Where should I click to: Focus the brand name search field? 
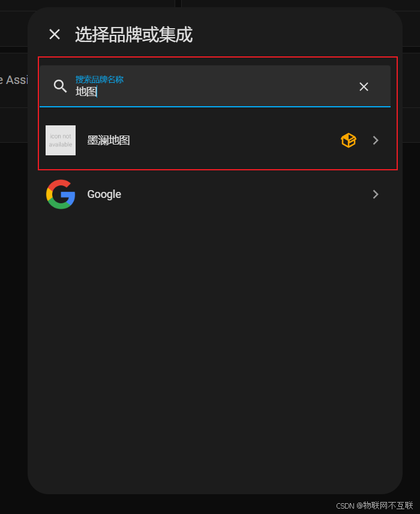click(215, 86)
